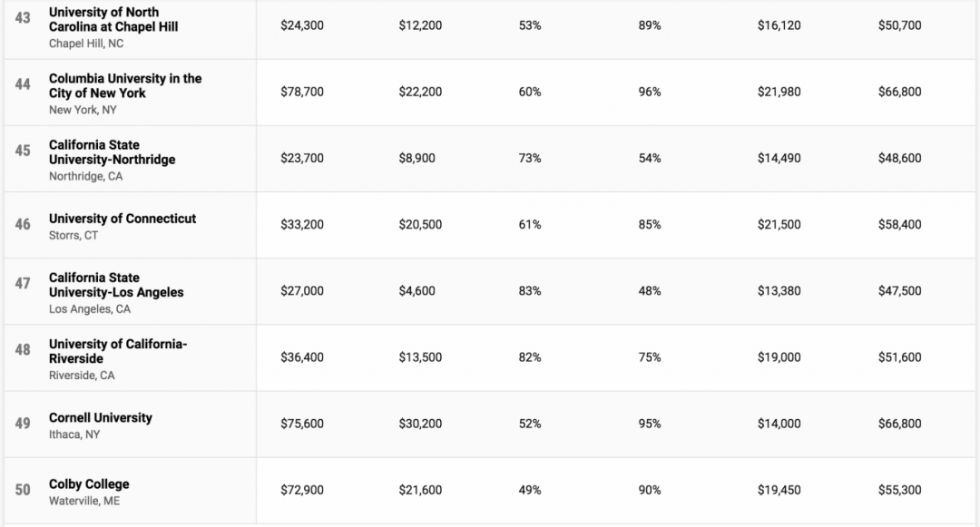
Task: Click rank number 43 cell
Action: point(23,18)
